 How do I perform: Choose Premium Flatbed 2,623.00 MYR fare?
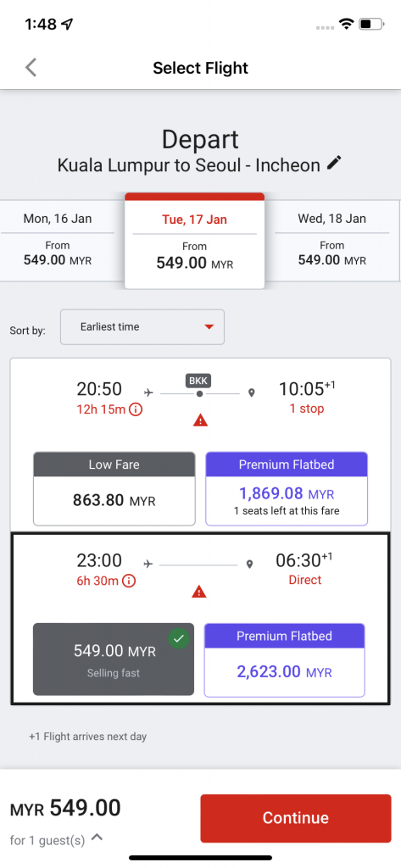click(285, 659)
